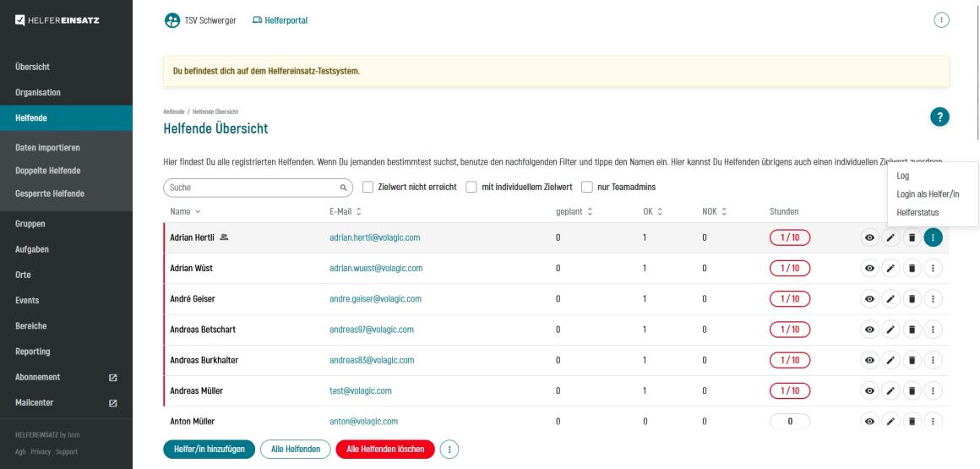Open more options beside Alle Helfenden löschen
The width and height of the screenshot is (980, 469).
click(x=450, y=449)
